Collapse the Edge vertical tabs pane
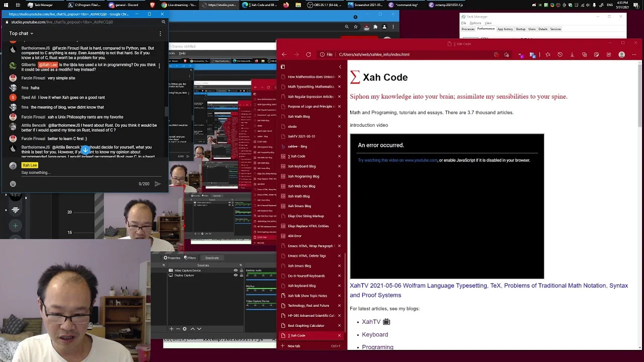 click(x=340, y=66)
